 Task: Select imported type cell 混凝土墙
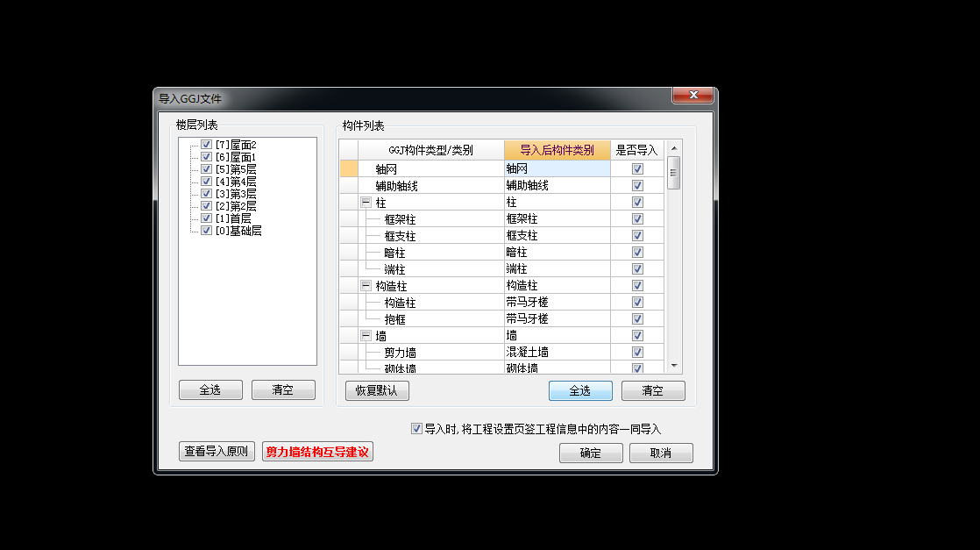pos(557,353)
